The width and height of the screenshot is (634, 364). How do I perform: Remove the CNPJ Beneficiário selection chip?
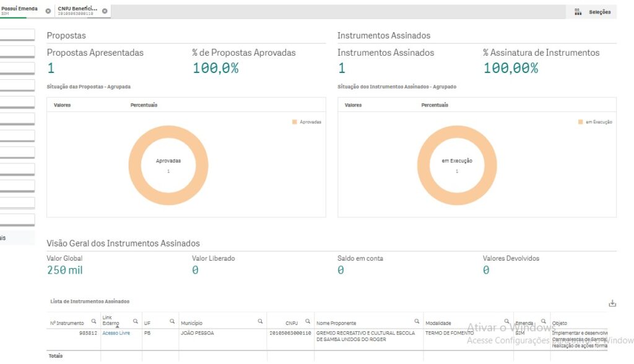[105, 11]
